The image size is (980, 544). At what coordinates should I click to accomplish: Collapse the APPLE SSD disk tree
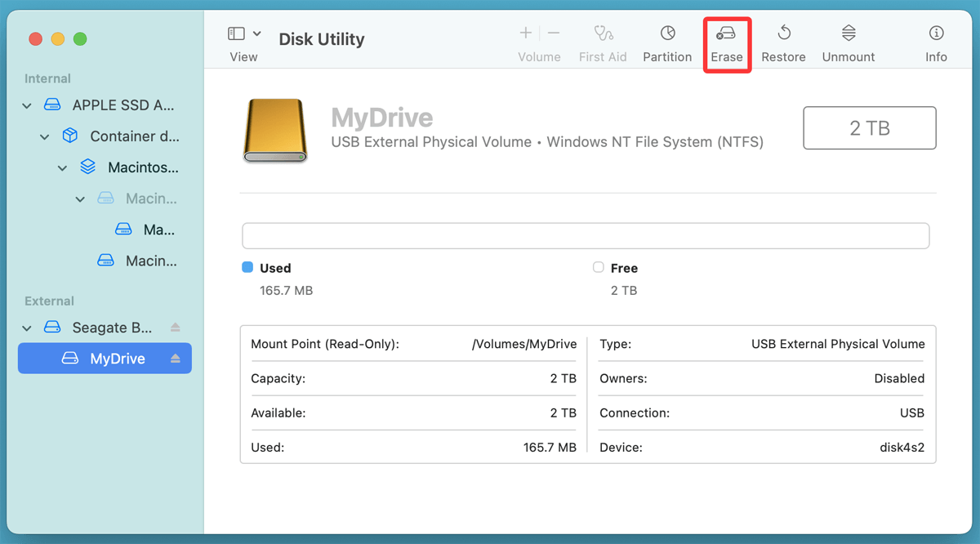coord(28,105)
